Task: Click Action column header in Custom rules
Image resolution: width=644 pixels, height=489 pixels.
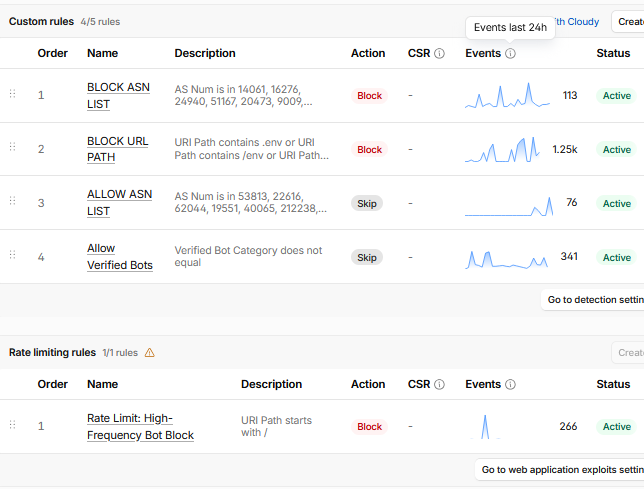Action: point(368,53)
